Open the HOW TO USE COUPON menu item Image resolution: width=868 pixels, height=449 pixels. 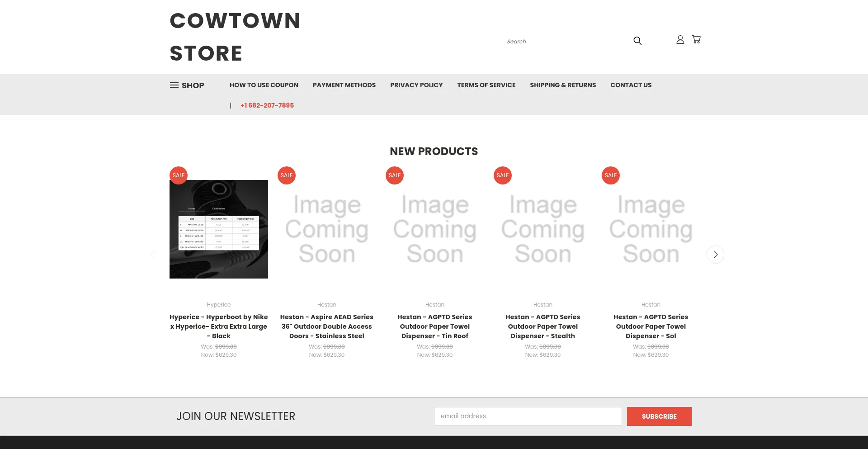pyautogui.click(x=264, y=85)
